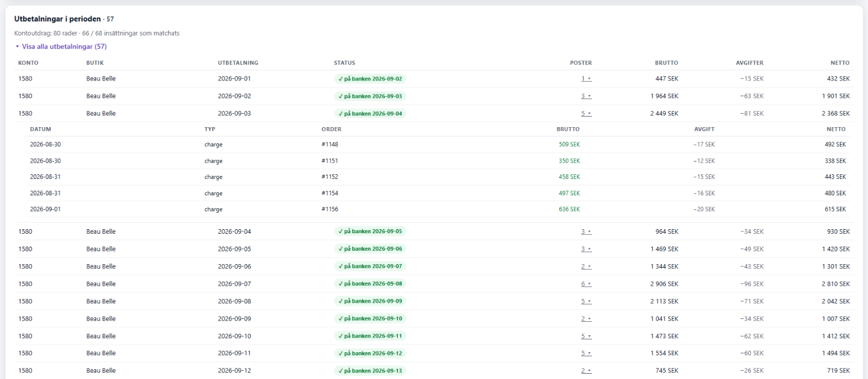Expand the 3 poster of payout 2026-09-02

point(586,96)
